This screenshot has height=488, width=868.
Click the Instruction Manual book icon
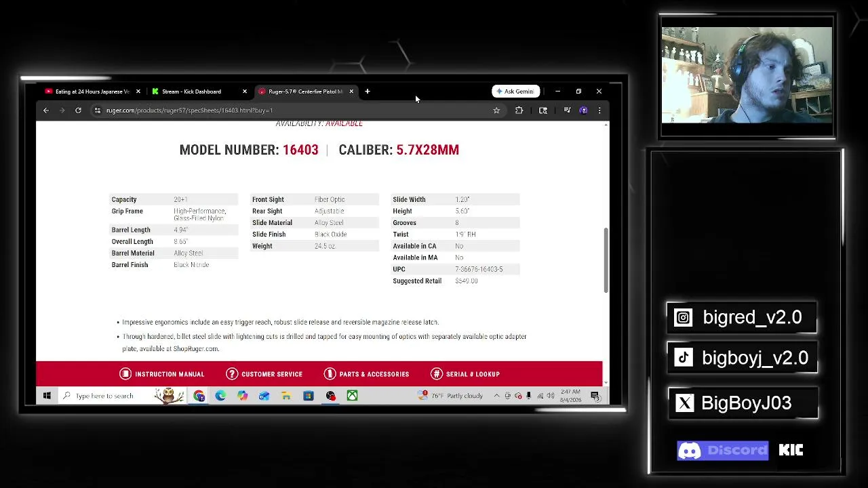[x=125, y=374]
